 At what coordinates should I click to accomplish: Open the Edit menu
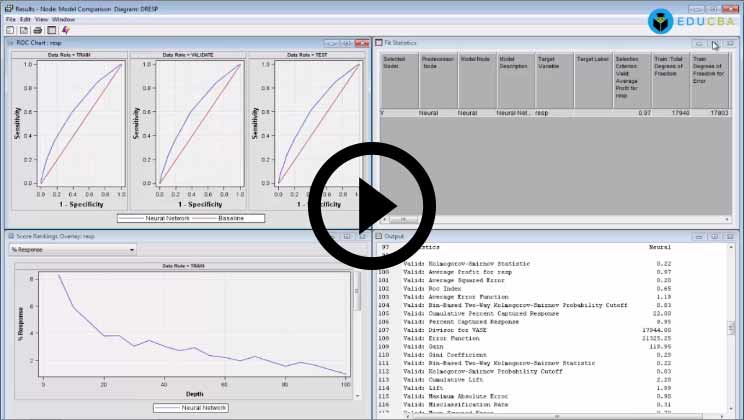[x=25, y=19]
